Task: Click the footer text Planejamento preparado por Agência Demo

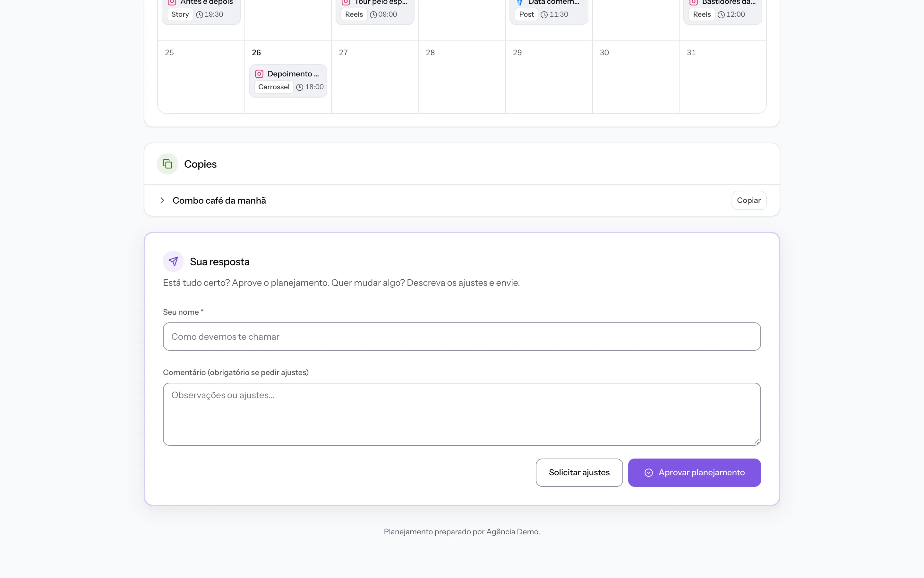Action: click(x=462, y=532)
